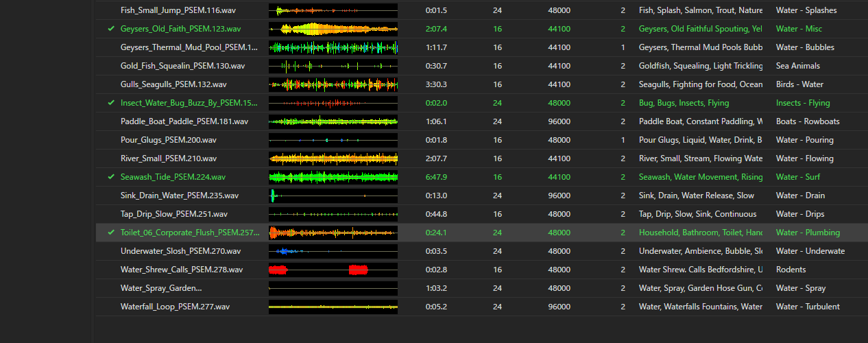Click the 'Rodents' category cell
Image resolution: width=868 pixels, height=343 pixels.
click(x=791, y=270)
